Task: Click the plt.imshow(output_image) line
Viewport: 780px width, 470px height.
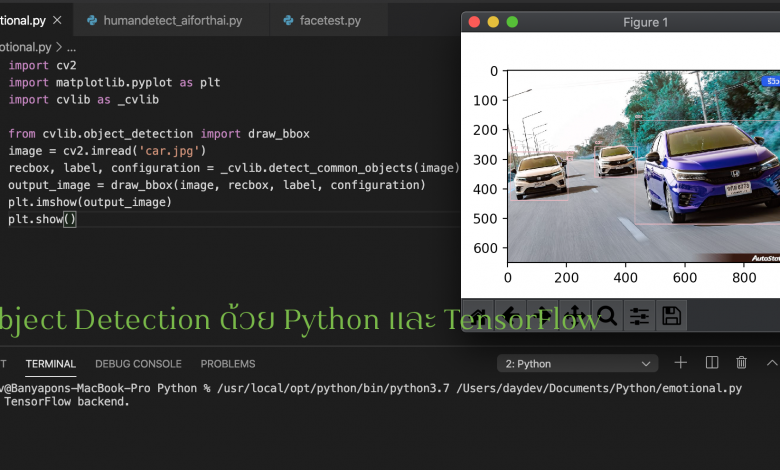Action: 90,202
